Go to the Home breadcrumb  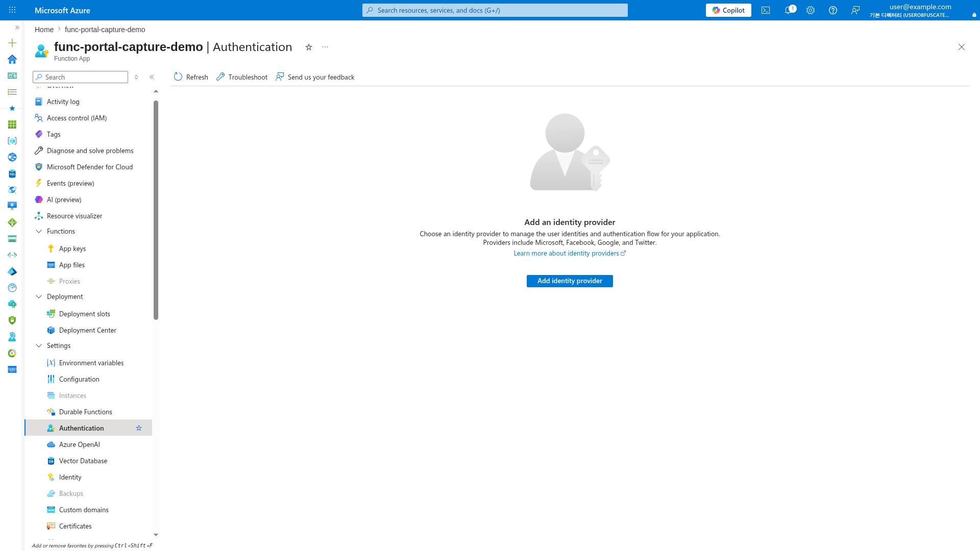(44, 30)
